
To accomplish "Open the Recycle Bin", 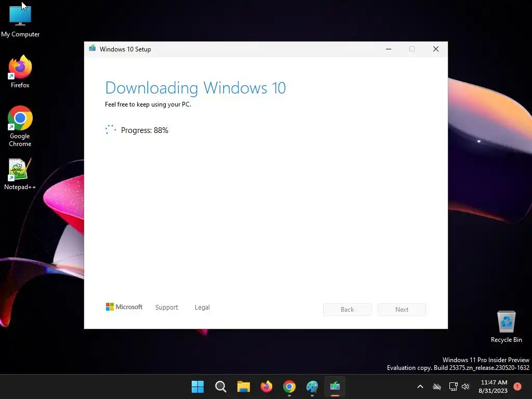I will tap(506, 327).
